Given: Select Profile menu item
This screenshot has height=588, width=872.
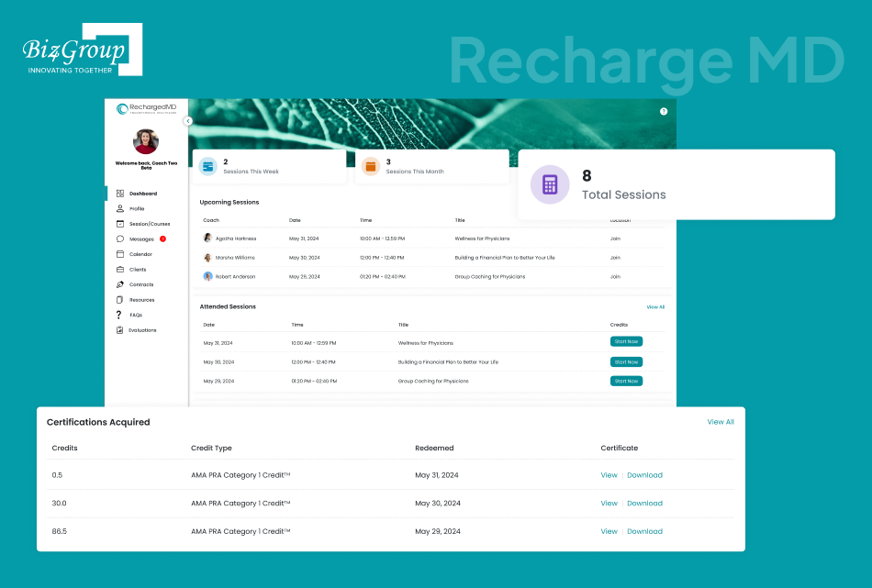Looking at the screenshot, I should 137,209.
